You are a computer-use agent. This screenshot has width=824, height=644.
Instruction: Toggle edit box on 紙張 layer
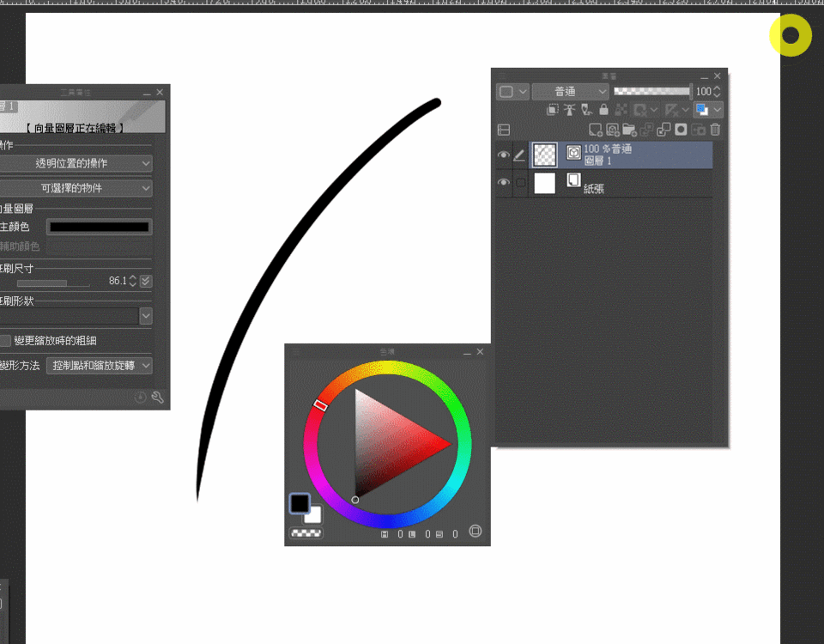(x=520, y=182)
